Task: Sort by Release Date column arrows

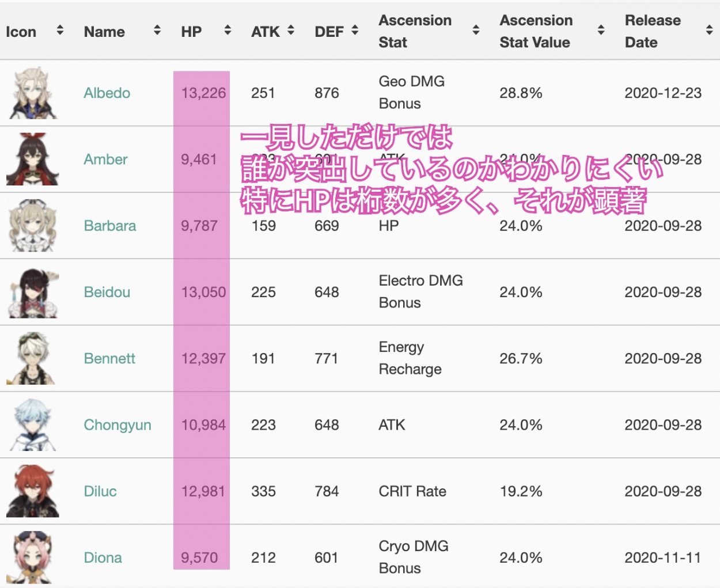Action: (709, 31)
